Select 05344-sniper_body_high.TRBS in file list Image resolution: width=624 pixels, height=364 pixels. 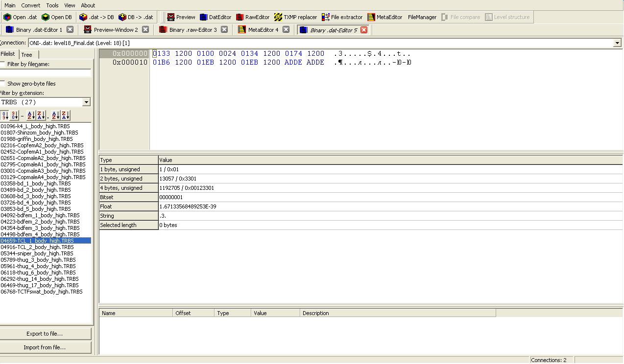pyautogui.click(x=37, y=253)
